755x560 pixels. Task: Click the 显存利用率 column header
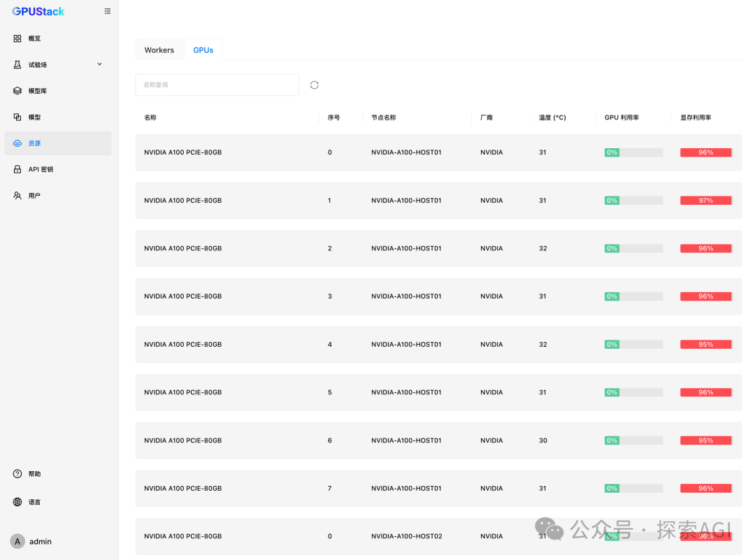click(696, 117)
